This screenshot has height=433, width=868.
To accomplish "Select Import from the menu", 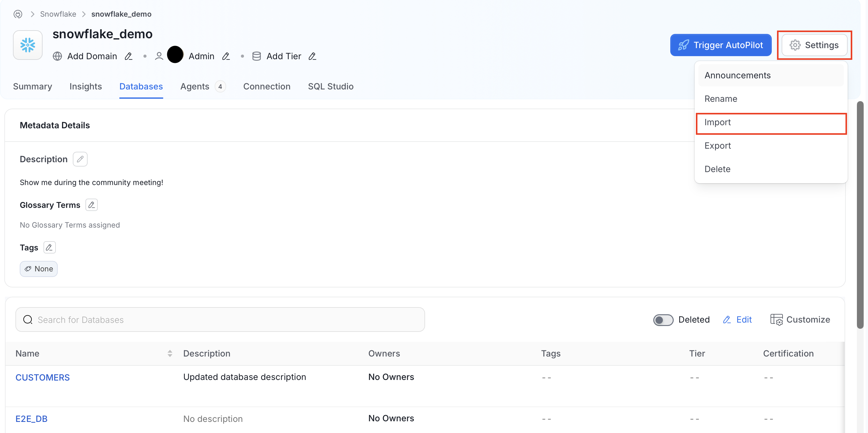I will 771,122.
